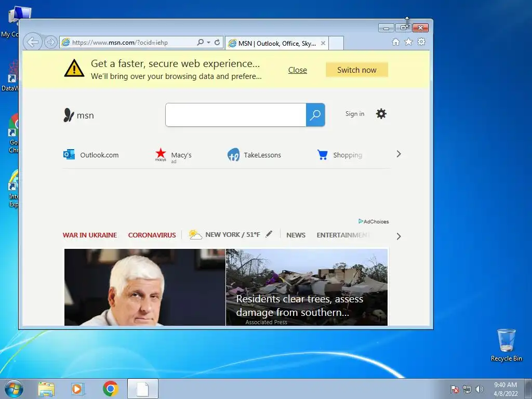The image size is (532, 399).
Task: Open the volume speaker tray icon
Action: tap(479, 389)
